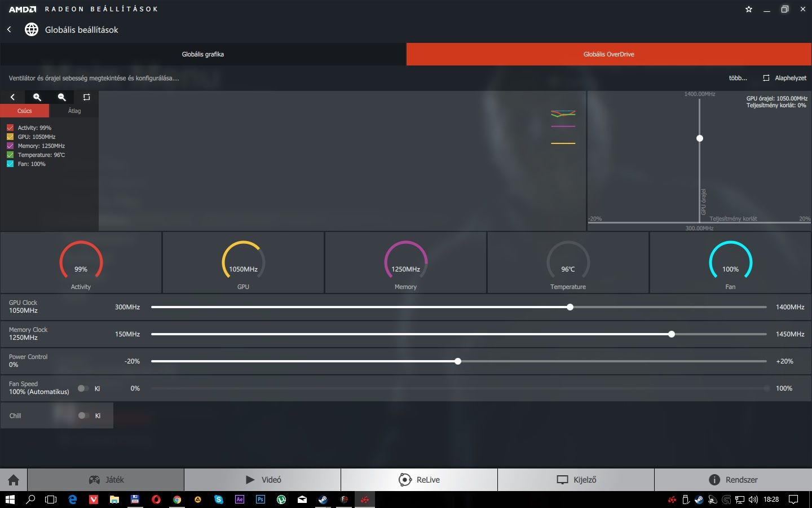This screenshot has width=812, height=508.
Task: Toggle the GPU: 1050MHz checkbox
Action: pyautogui.click(x=10, y=137)
